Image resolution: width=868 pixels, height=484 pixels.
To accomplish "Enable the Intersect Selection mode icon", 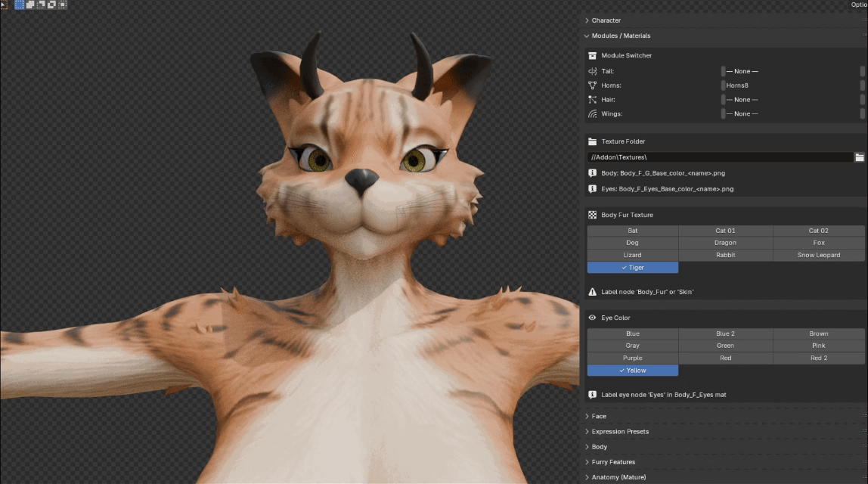I will coord(63,5).
